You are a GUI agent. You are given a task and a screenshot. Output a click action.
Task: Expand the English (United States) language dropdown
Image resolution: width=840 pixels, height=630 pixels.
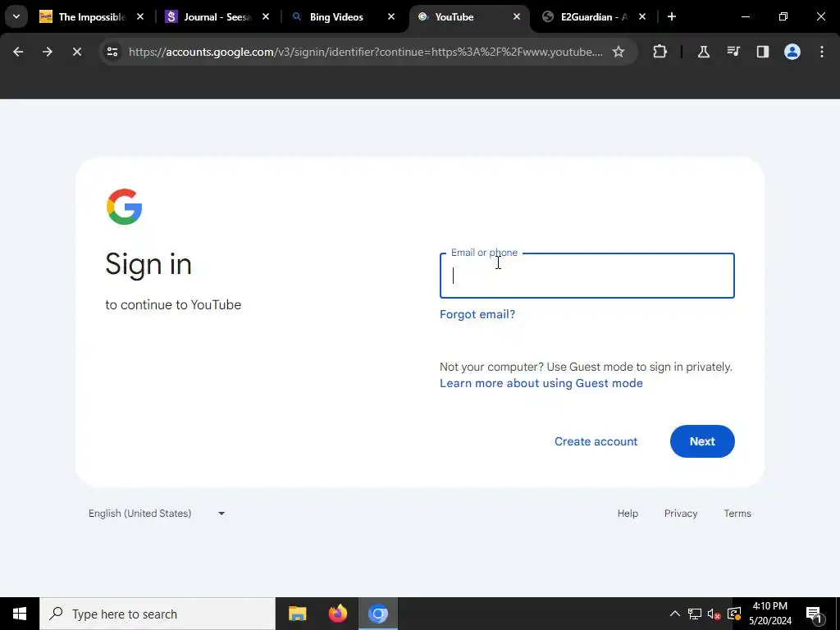(157, 514)
